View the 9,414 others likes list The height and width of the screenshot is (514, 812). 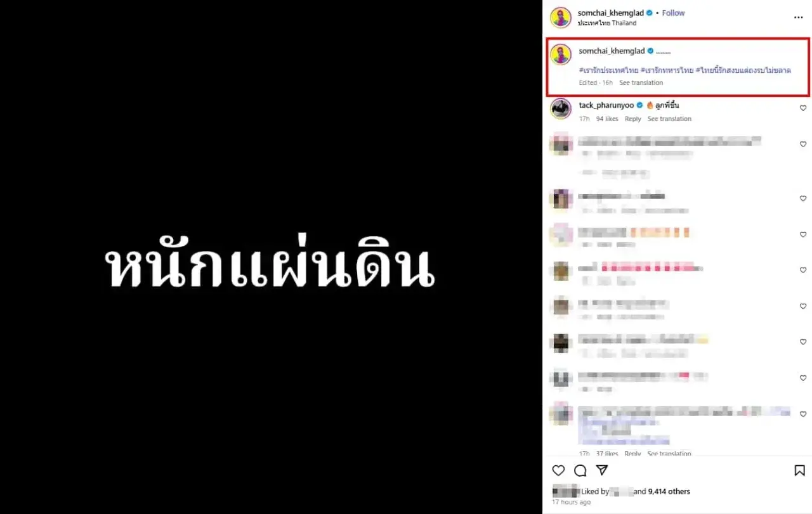669,491
